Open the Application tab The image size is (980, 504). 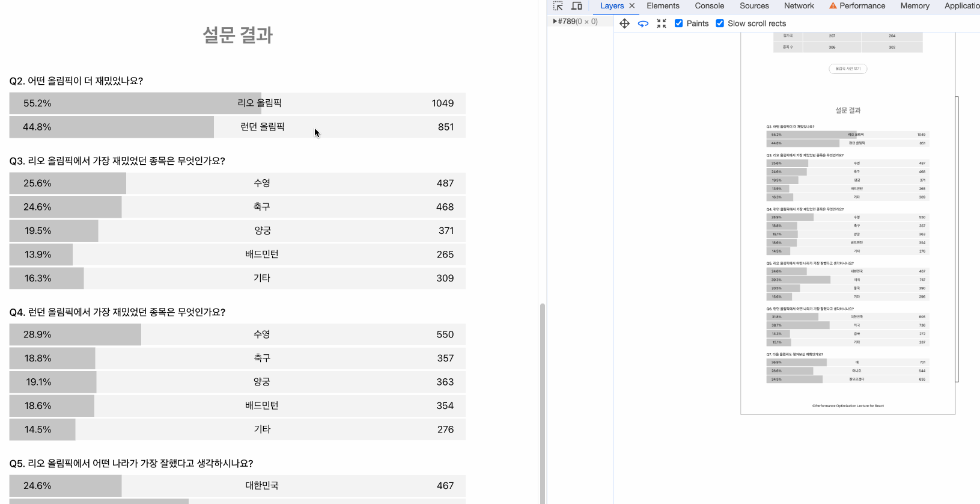pos(962,6)
